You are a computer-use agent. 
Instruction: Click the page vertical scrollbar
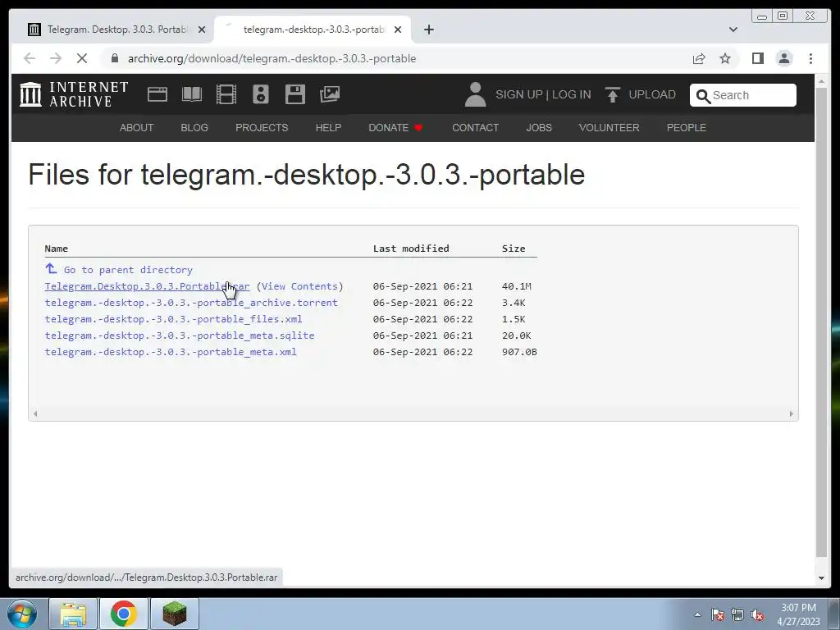[821, 322]
